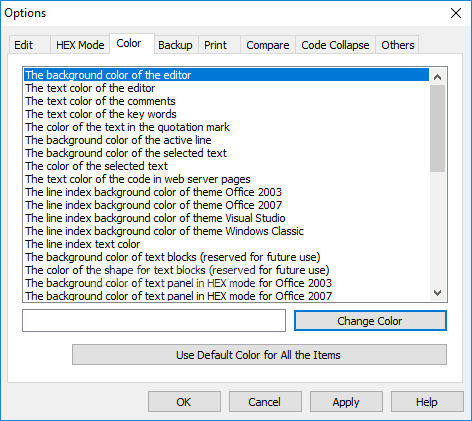Click the Change Color button
472x421 pixels.
370,321
